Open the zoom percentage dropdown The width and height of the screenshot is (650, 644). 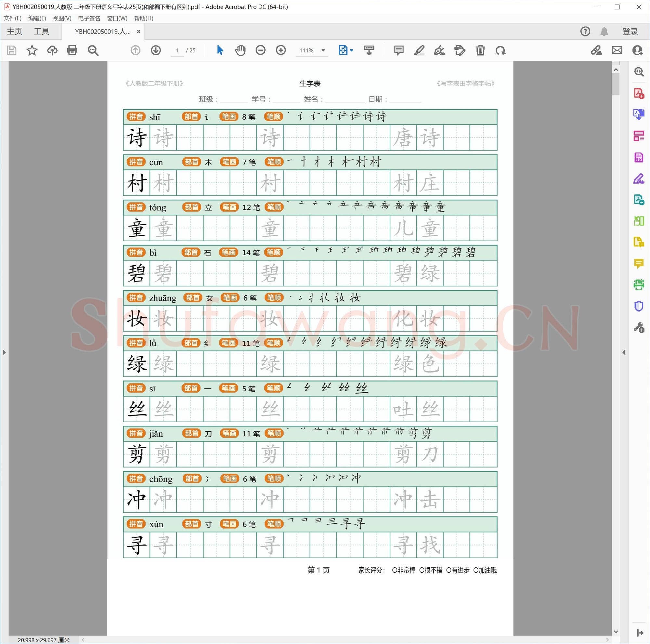point(323,50)
